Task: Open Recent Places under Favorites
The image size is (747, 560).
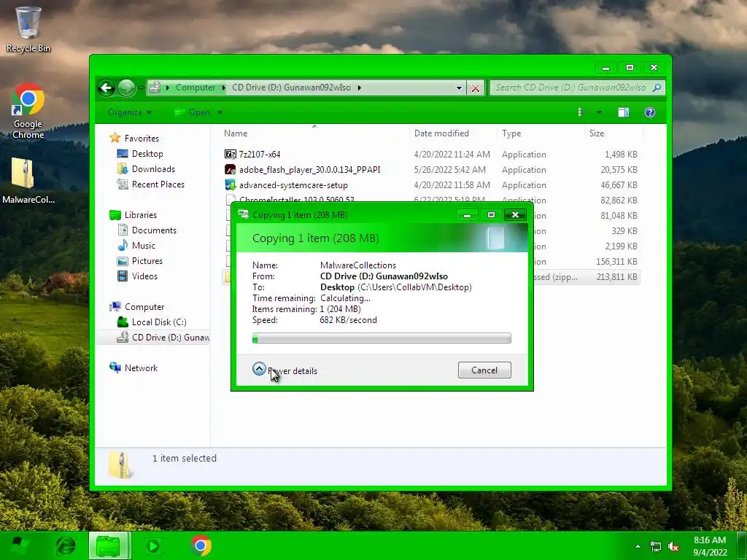Action: pyautogui.click(x=158, y=184)
